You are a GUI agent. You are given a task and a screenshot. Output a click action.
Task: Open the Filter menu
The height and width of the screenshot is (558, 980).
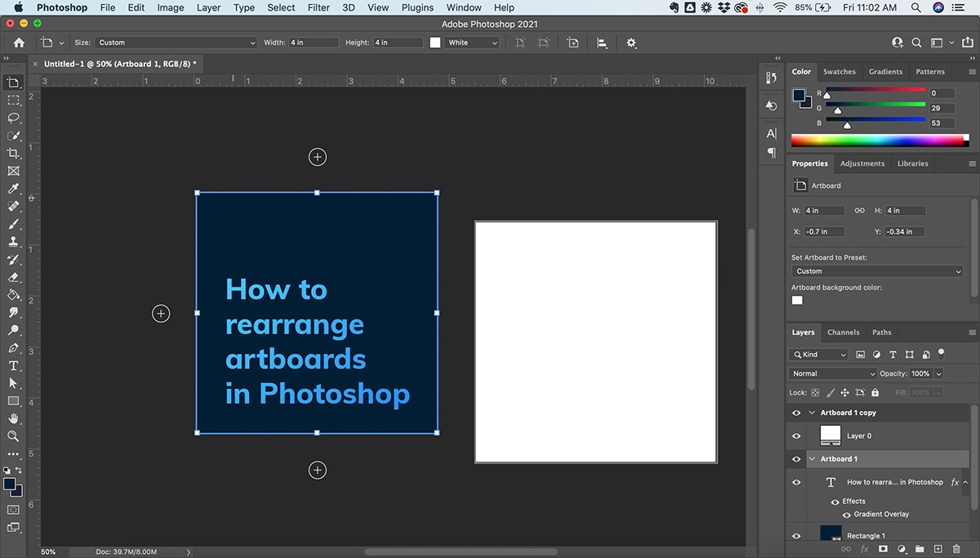319,7
